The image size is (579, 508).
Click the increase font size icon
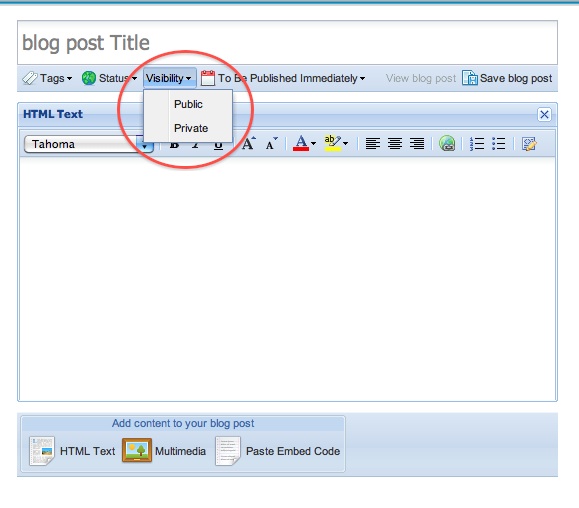[249, 144]
